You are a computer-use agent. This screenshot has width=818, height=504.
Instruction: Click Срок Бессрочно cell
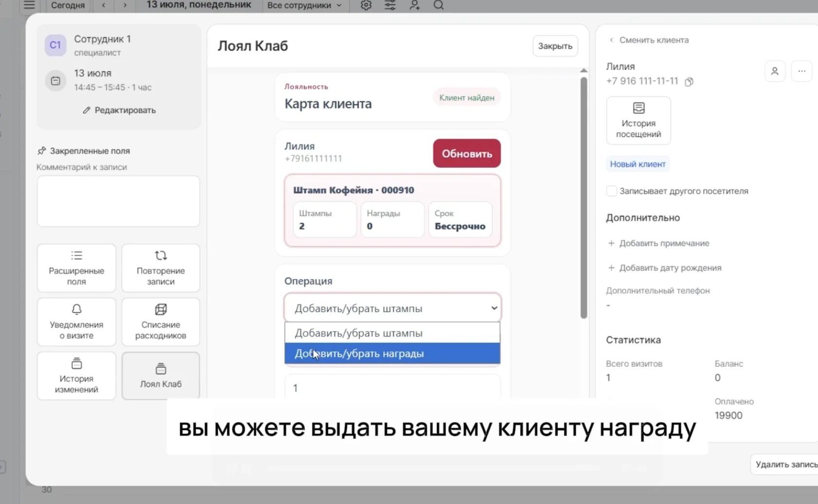(x=460, y=220)
